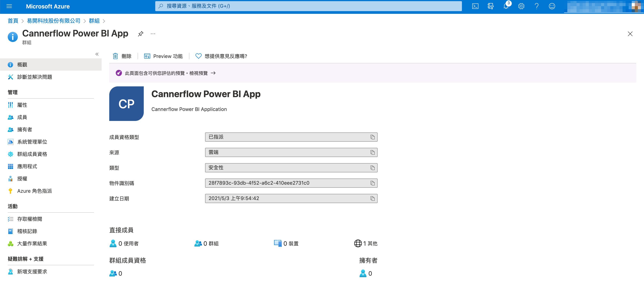Open portal settings gear
The image size is (644, 286).
pos(521,6)
